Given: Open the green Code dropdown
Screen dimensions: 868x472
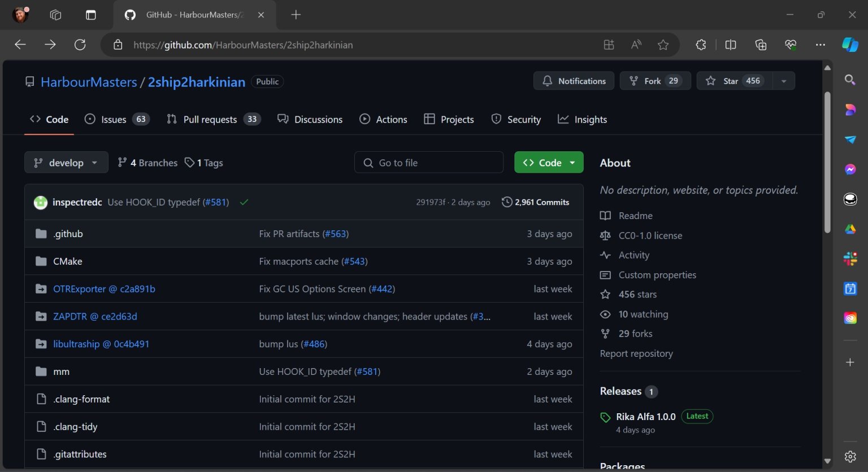Looking at the screenshot, I should [x=549, y=163].
